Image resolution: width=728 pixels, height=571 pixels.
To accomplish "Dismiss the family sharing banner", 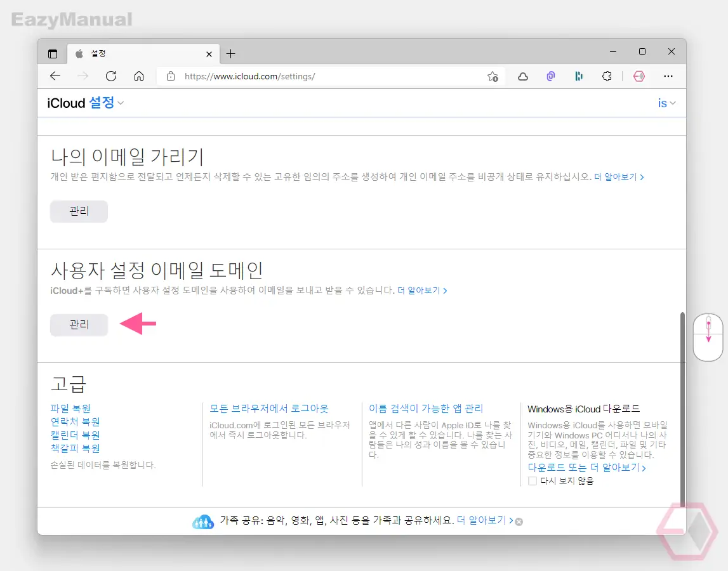I will [519, 522].
